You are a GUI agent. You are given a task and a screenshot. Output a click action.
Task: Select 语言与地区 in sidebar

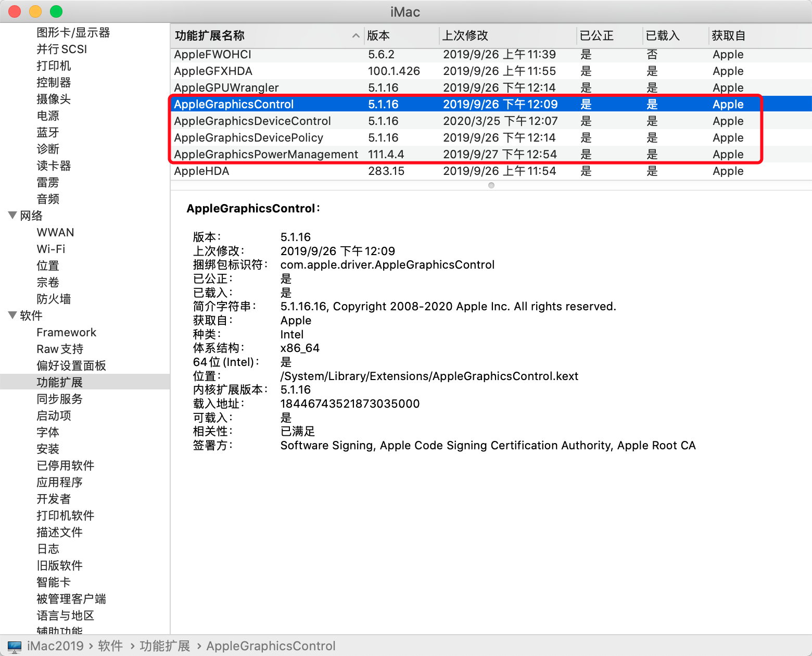(66, 615)
